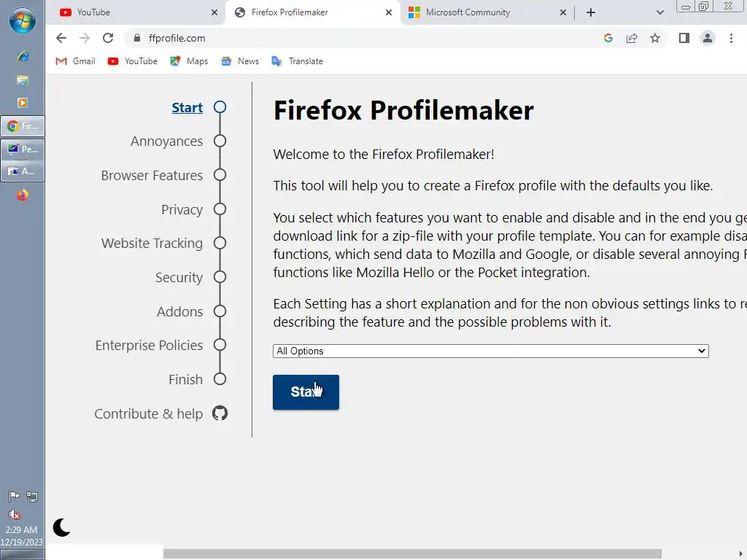
Task: Reload the ffprofile.com page
Action: [x=108, y=38]
